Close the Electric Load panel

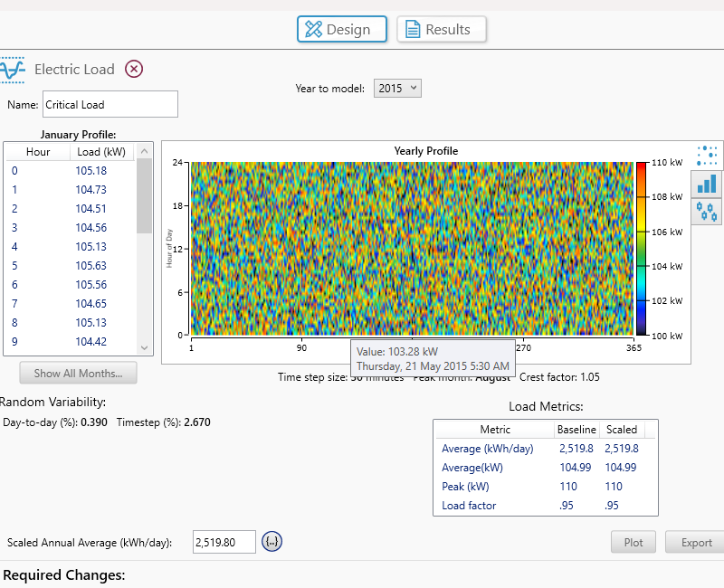(134, 69)
